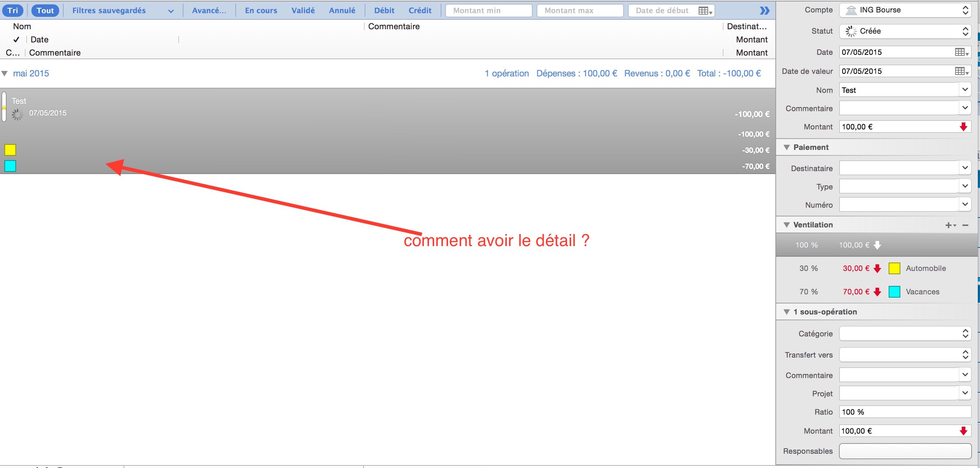The image size is (980, 468).
Task: Click the Créée status spinner icon in Test row
Action: (17, 114)
